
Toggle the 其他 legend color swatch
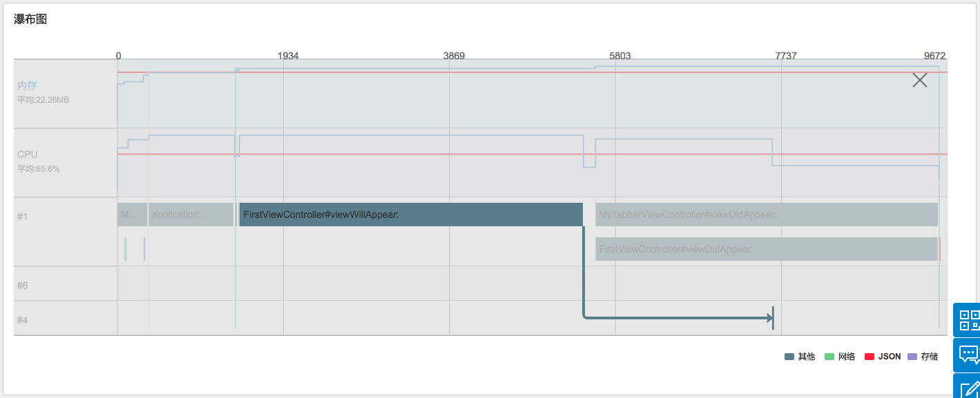(x=789, y=357)
